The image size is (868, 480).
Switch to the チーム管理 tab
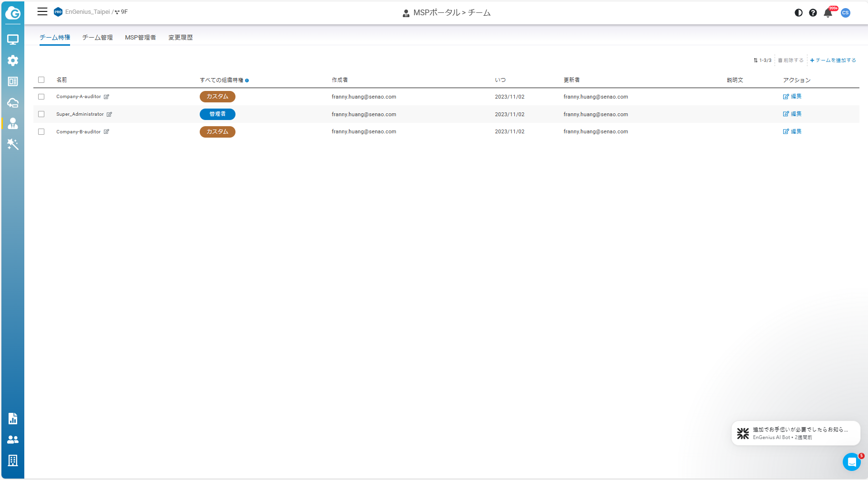point(97,38)
